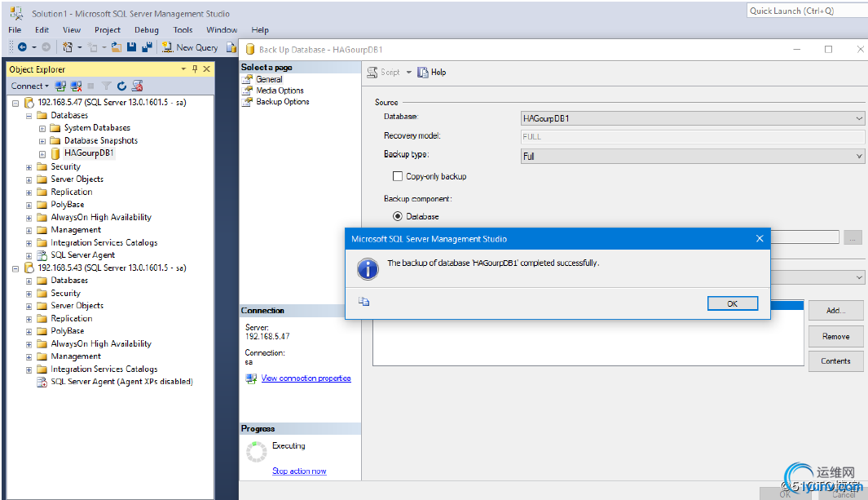Click the SQL Server Agent icon under 192.168.5.47

tap(42, 256)
